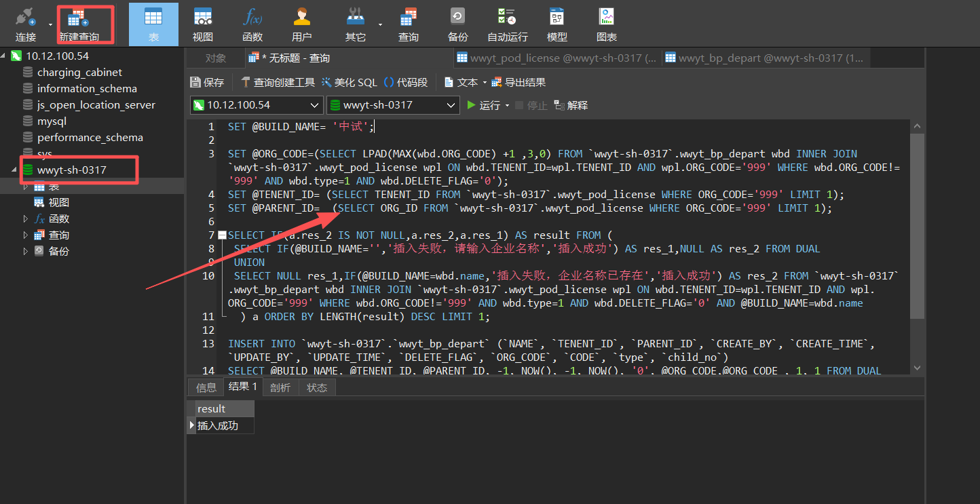Click the 导出结果 export result button
The width and height of the screenshot is (980, 504).
click(519, 82)
